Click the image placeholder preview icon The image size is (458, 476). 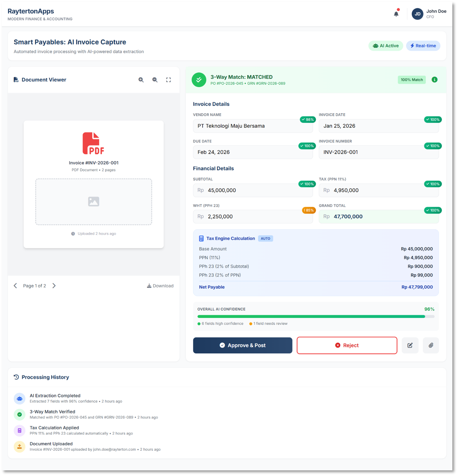click(x=94, y=202)
